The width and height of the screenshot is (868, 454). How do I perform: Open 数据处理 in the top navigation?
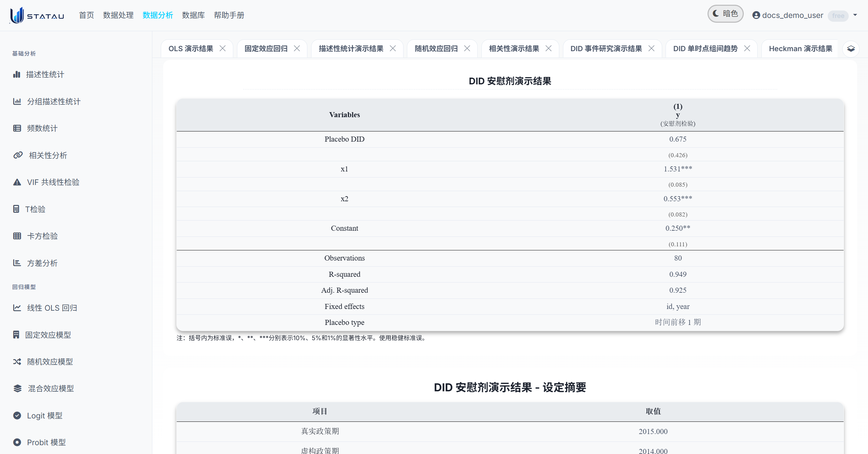click(x=118, y=15)
